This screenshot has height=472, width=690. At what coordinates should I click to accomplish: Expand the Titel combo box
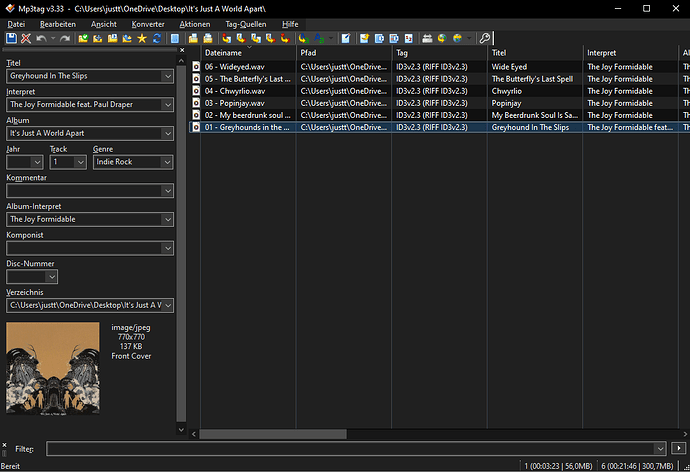tap(168, 76)
